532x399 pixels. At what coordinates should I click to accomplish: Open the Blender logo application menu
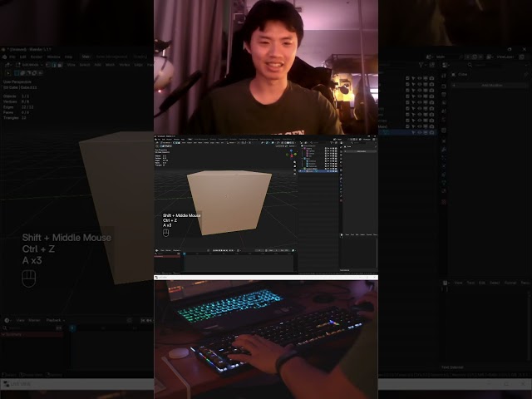(5, 57)
